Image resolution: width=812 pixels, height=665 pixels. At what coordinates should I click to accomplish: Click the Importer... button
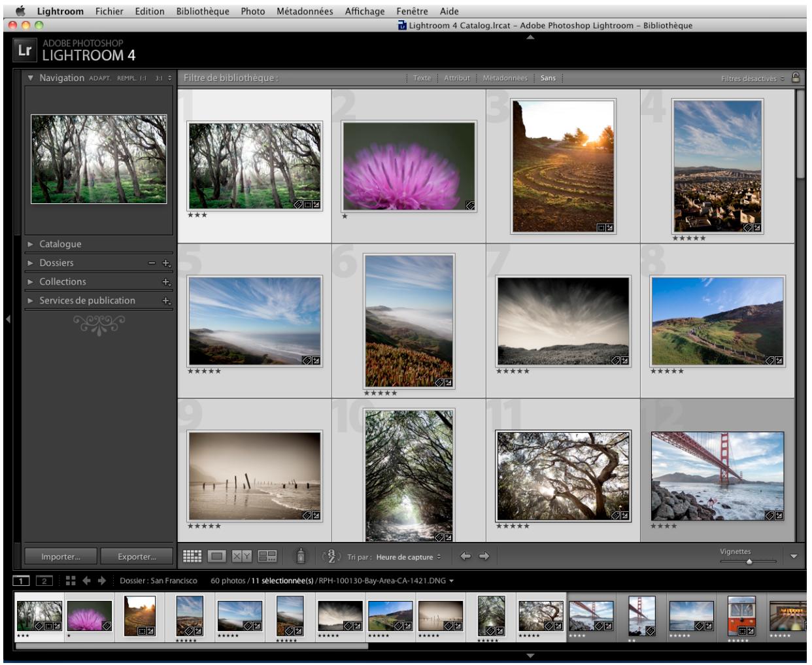(61, 556)
